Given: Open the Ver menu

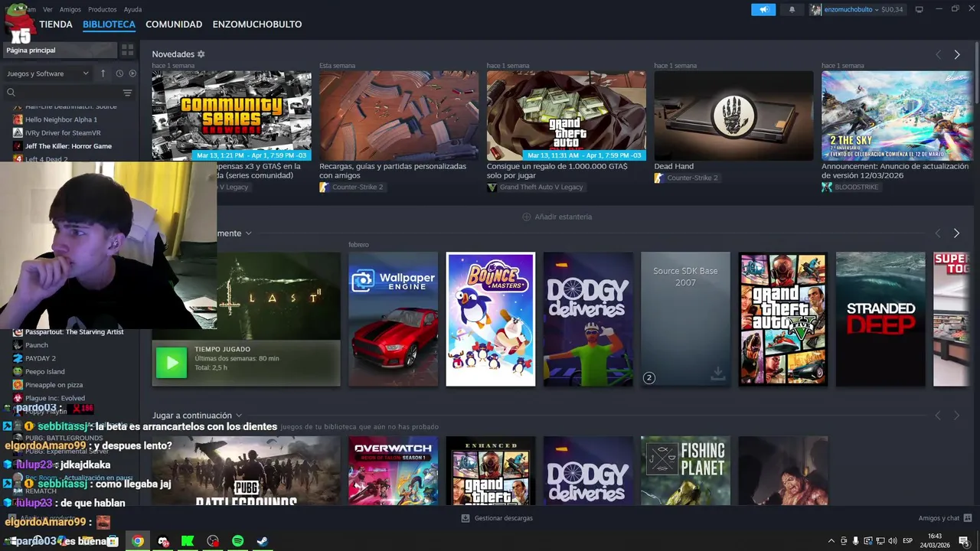Looking at the screenshot, I should pos(48,9).
